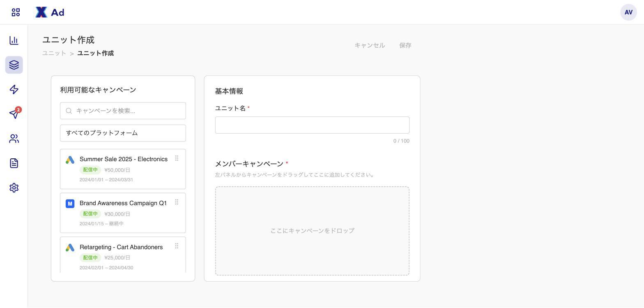Click the キャンセル button
Image resolution: width=644 pixels, height=308 pixels.
click(370, 45)
